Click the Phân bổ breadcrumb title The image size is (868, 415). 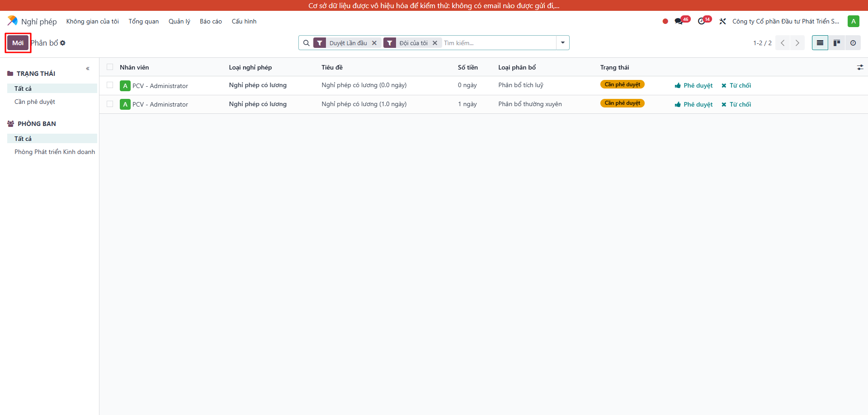[44, 43]
